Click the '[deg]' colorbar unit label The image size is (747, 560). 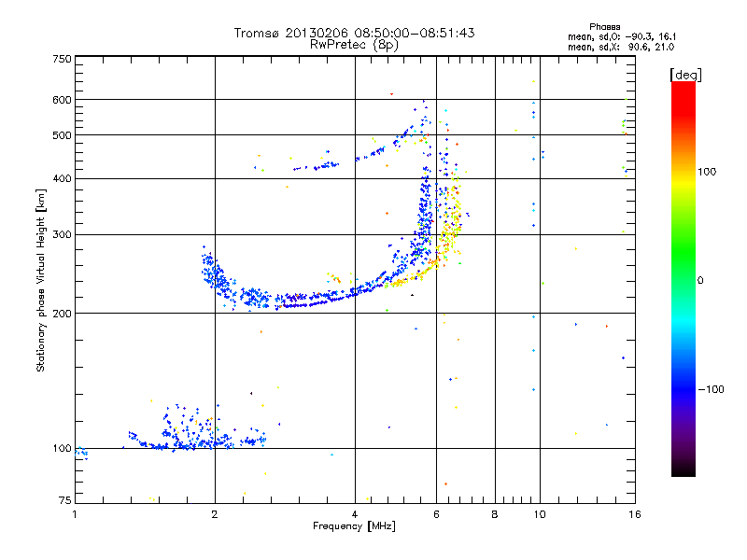[685, 75]
